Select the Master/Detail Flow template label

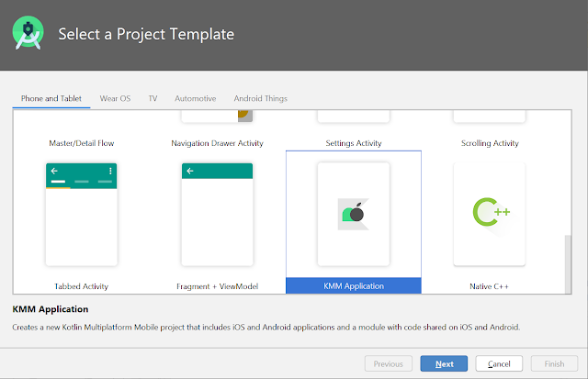pos(81,143)
